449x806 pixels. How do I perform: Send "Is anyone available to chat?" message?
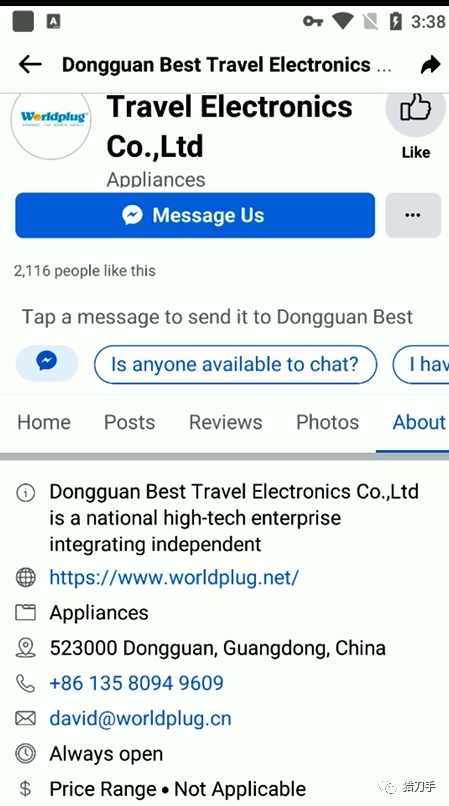(235, 364)
